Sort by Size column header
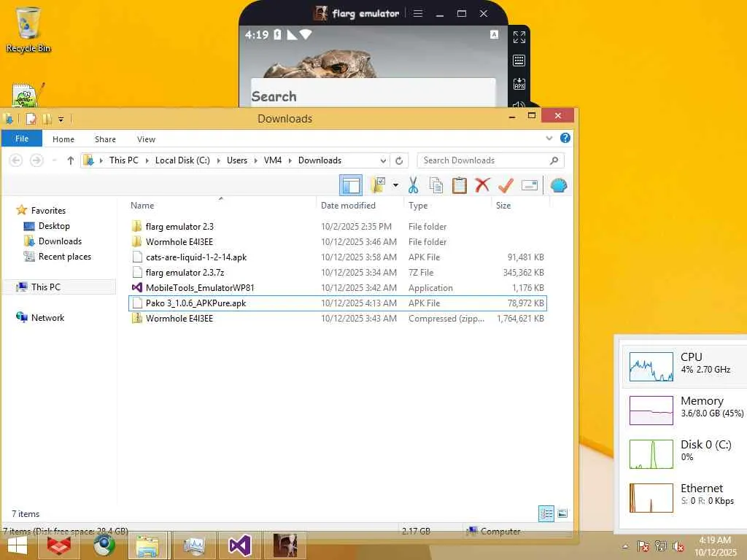The width and height of the screenshot is (747, 560). pos(503,205)
